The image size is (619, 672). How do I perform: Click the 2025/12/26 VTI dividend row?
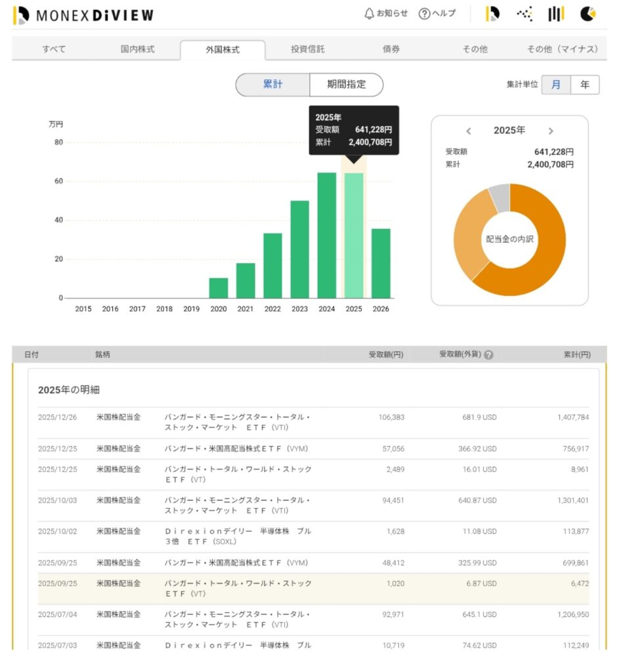313,423
